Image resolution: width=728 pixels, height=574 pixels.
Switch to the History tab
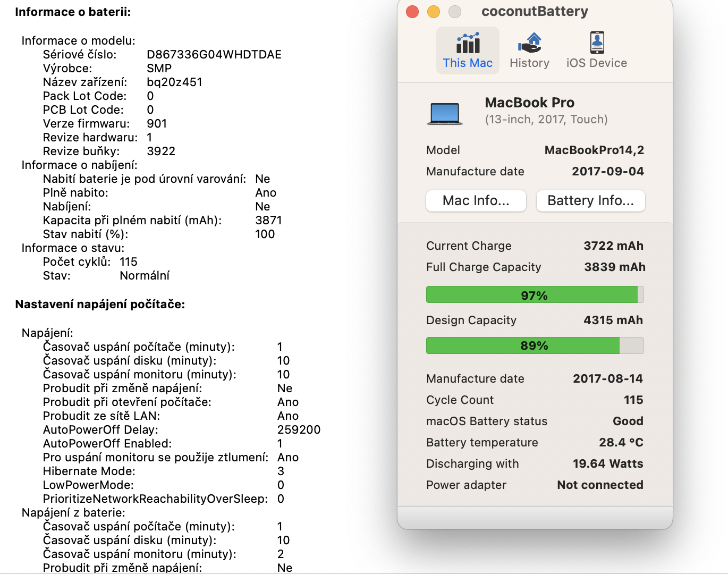[x=529, y=50]
